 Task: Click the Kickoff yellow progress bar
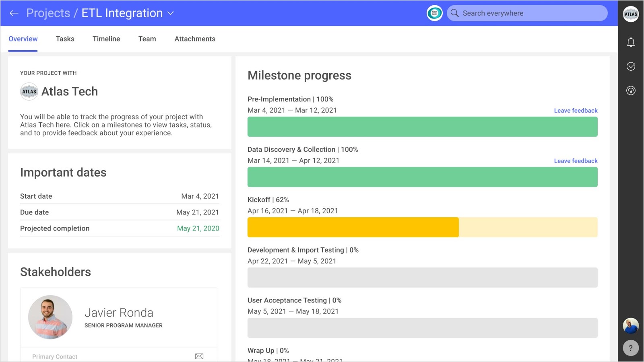point(422,227)
